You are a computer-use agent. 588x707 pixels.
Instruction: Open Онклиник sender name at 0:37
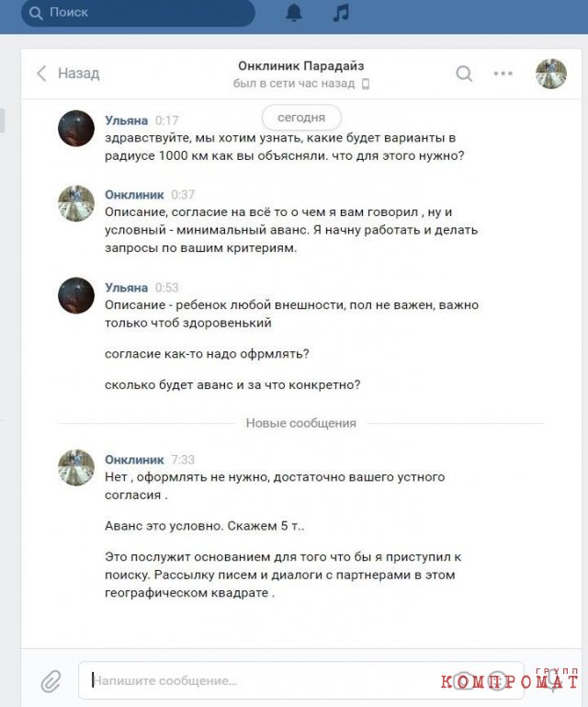pyautogui.click(x=134, y=195)
